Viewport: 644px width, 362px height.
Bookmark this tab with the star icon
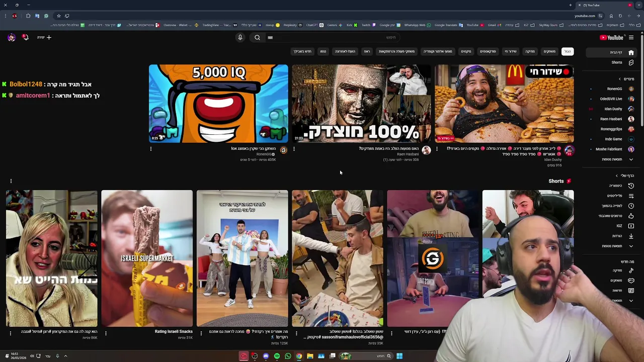tap(58, 16)
